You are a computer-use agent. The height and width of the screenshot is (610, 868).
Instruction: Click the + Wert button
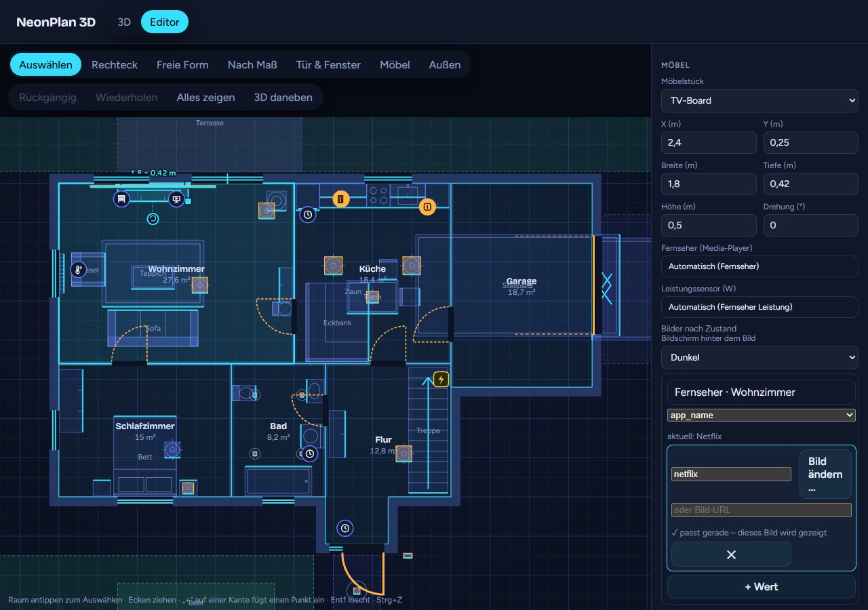[762, 587]
